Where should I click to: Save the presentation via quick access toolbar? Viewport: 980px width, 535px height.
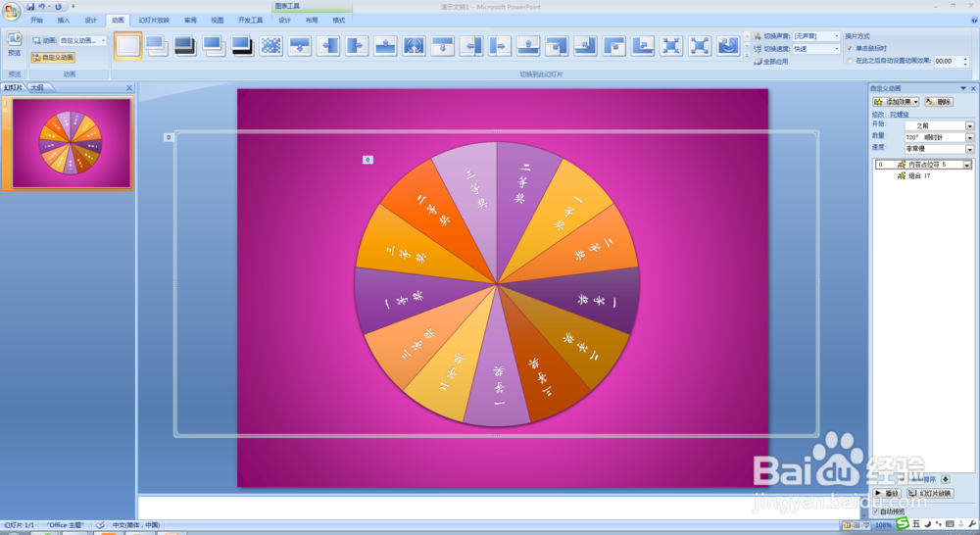click(30, 6)
